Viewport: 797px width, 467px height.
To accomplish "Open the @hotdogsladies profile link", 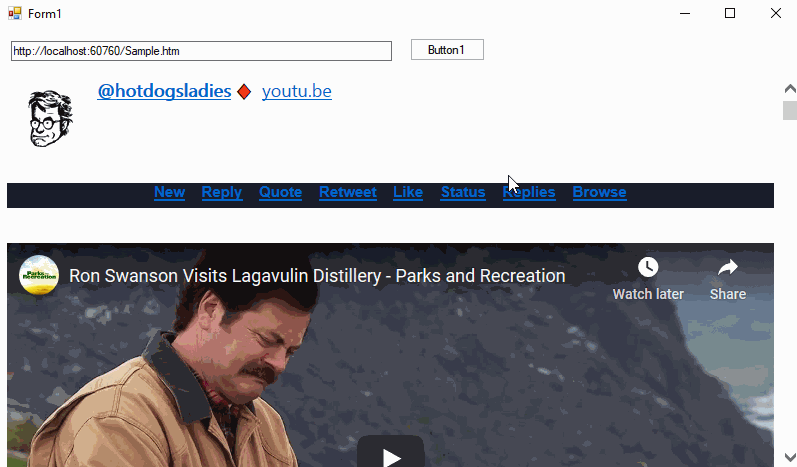I will 164,91.
